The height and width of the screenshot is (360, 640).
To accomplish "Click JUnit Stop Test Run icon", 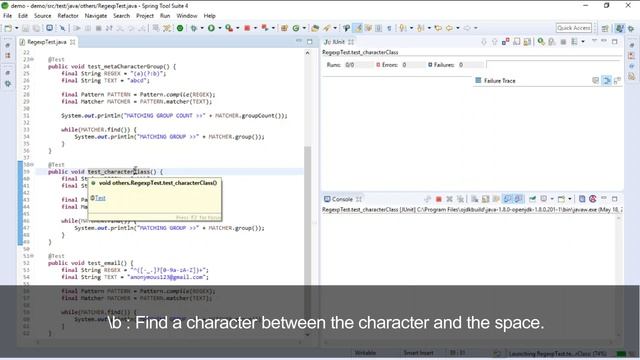I will pyautogui.click(x=563, y=42).
